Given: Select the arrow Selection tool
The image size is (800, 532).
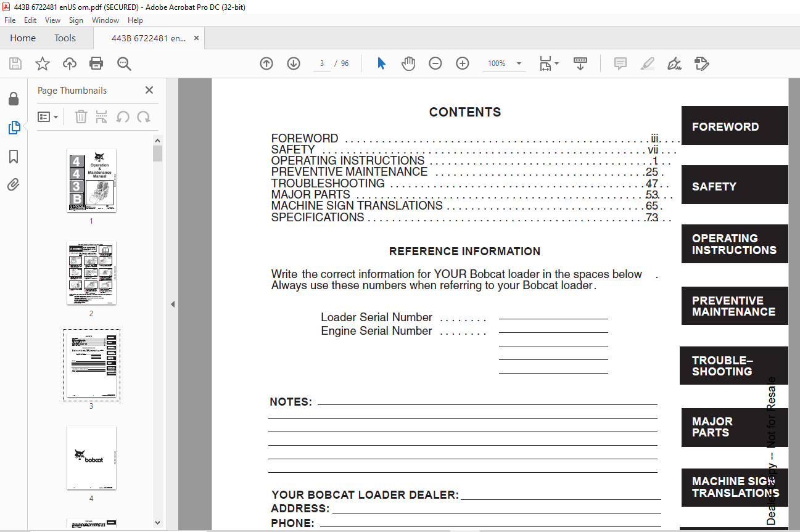Looking at the screenshot, I should coord(381,63).
